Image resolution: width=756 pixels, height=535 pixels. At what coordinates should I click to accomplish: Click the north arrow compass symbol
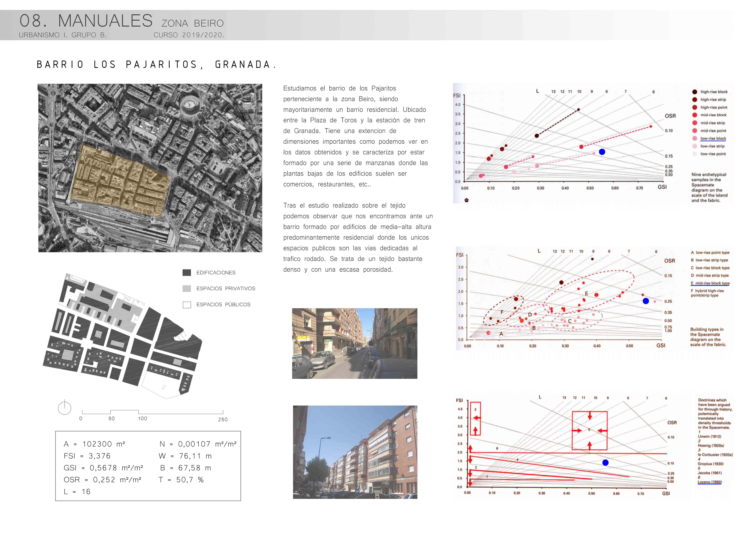65,408
